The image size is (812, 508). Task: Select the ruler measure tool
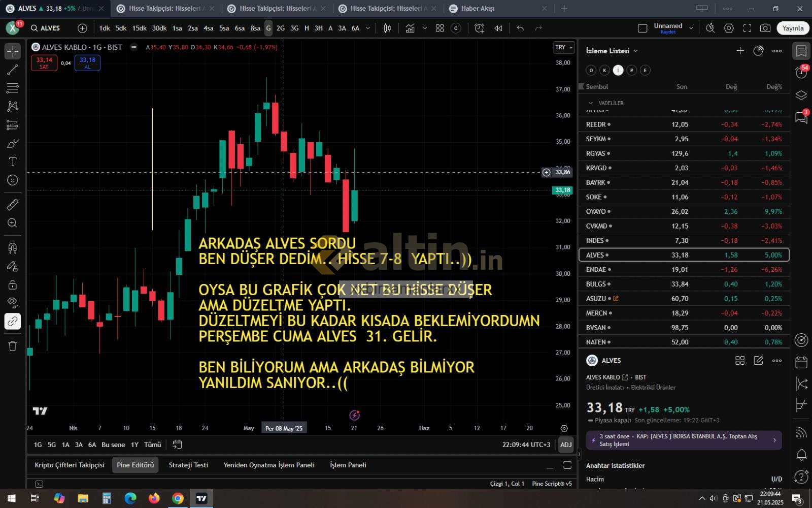pos(13,204)
